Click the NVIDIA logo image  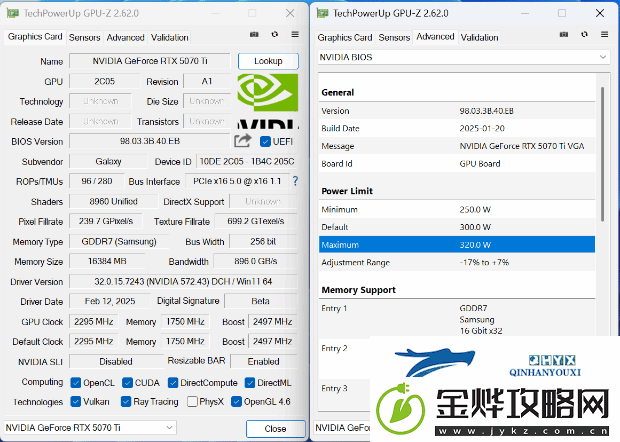268,100
